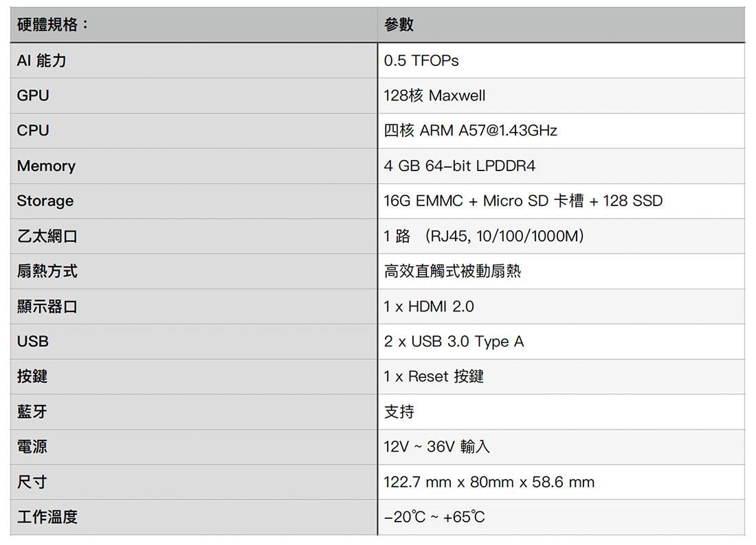Screen dimensions: 756x545
Task: Select the 藍牙 row label
Action: point(32,412)
